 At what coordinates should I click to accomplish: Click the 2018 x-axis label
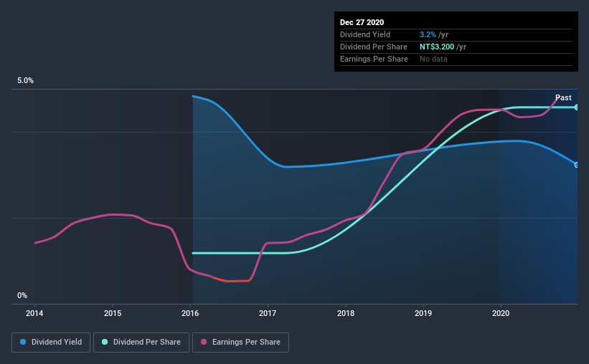tap(346, 313)
